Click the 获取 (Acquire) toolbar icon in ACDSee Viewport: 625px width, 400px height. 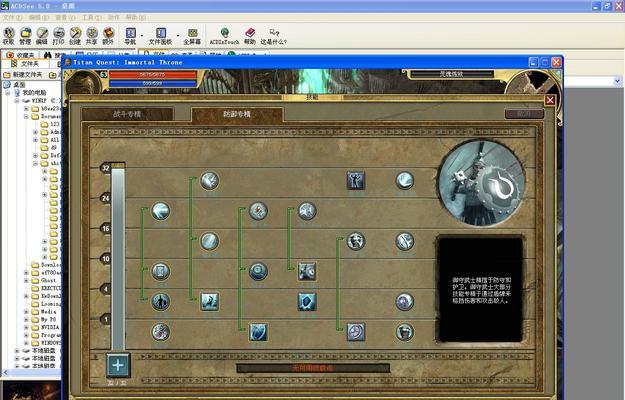click(8, 35)
